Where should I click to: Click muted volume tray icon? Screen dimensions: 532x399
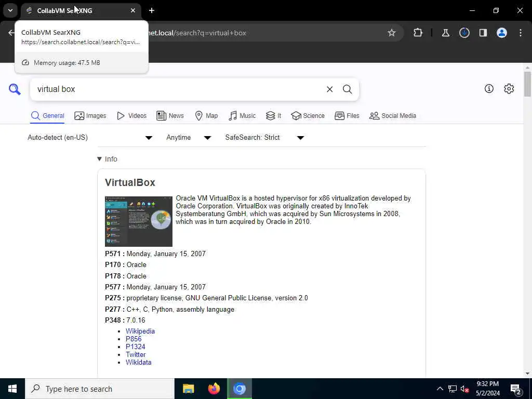tap(465, 389)
